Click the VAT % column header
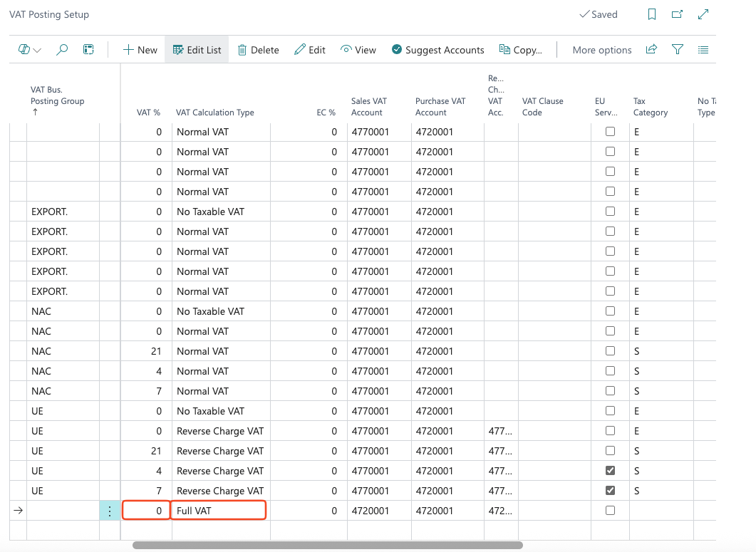This screenshot has height=552, width=756. pos(148,113)
